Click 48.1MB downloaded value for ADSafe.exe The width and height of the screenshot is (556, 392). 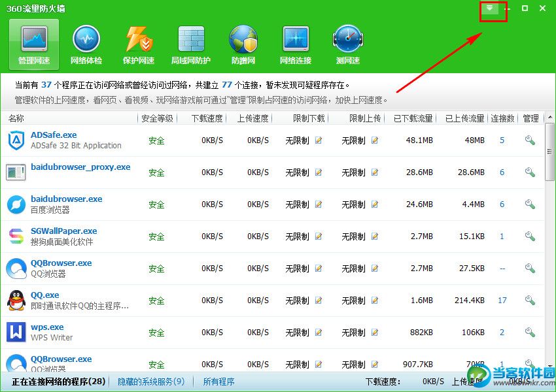pos(419,140)
